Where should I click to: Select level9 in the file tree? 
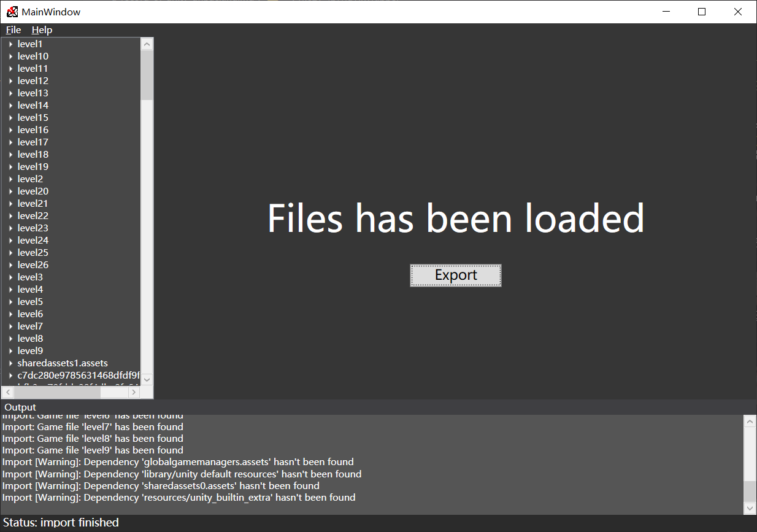(30, 351)
